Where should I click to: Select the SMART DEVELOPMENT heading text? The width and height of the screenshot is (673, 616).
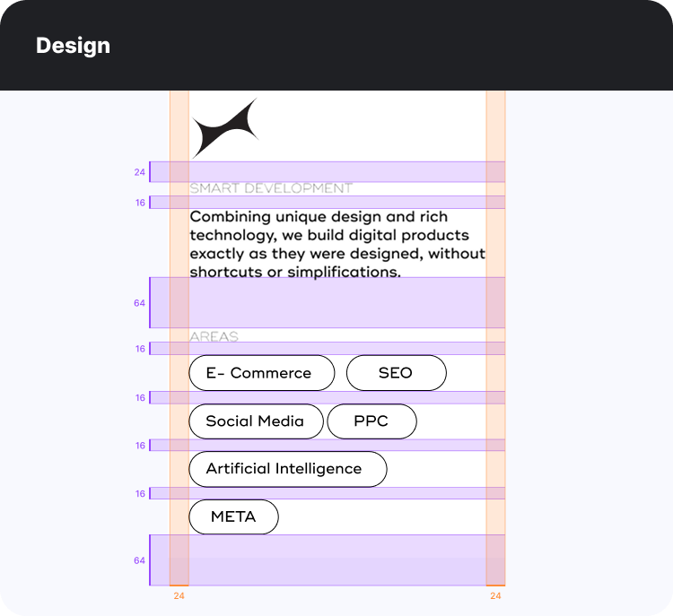[271, 188]
